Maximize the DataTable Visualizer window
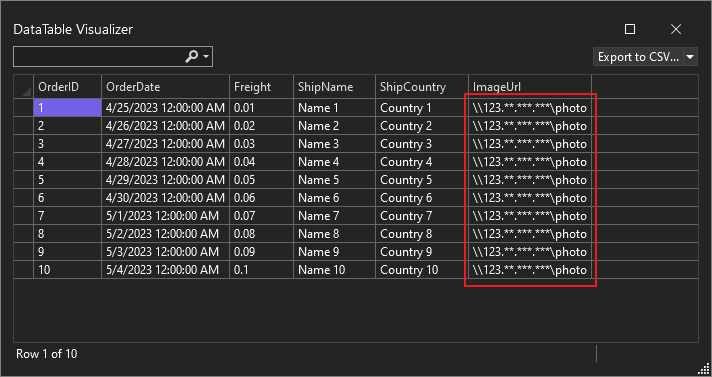The image size is (712, 377). [x=630, y=29]
